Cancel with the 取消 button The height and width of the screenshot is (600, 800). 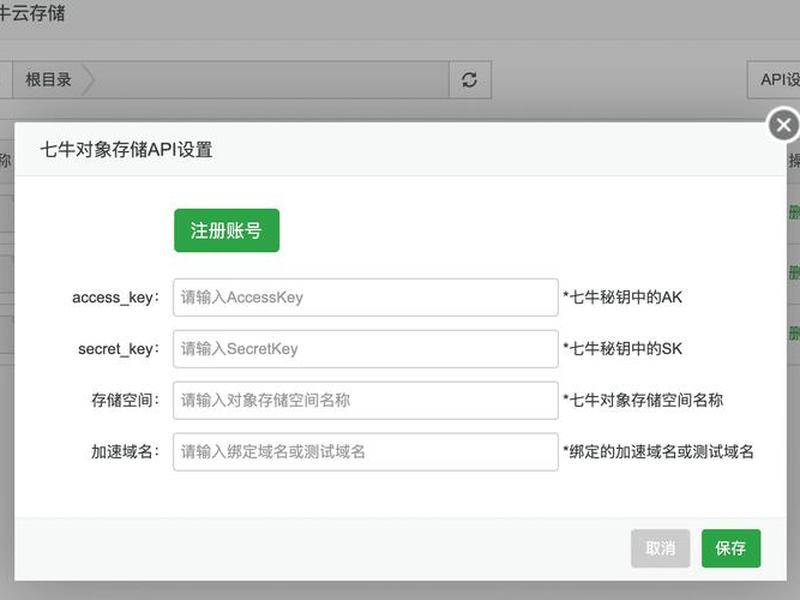pyautogui.click(x=660, y=548)
